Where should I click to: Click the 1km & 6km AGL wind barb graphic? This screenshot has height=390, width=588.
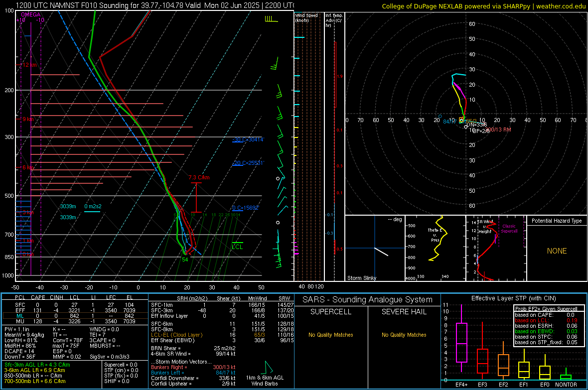(269, 367)
